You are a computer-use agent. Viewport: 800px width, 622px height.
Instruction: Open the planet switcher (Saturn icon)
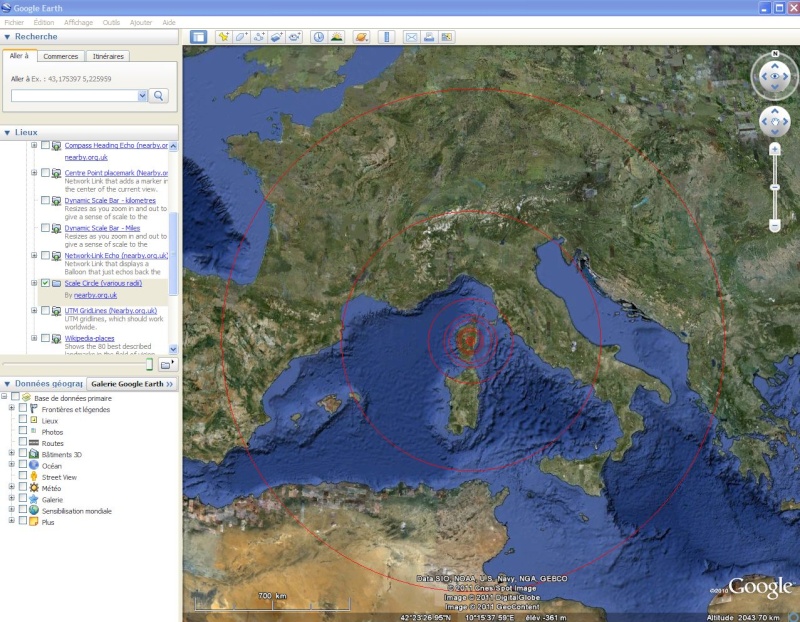click(361, 37)
